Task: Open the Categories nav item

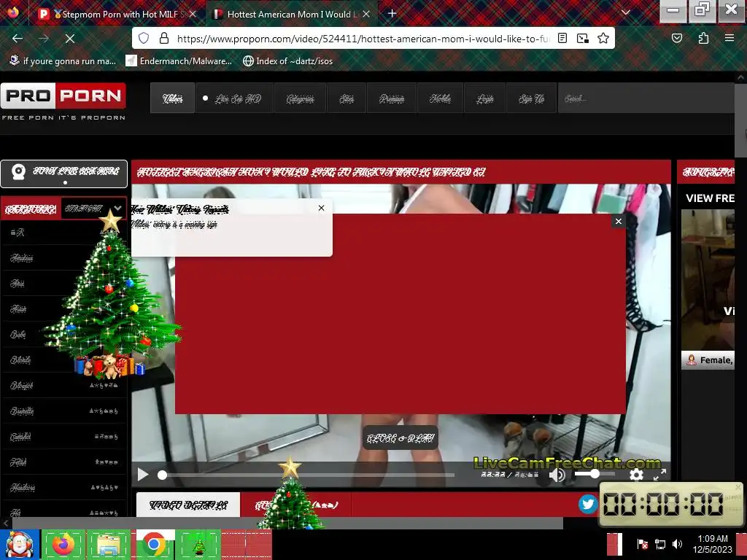Action: coord(300,98)
